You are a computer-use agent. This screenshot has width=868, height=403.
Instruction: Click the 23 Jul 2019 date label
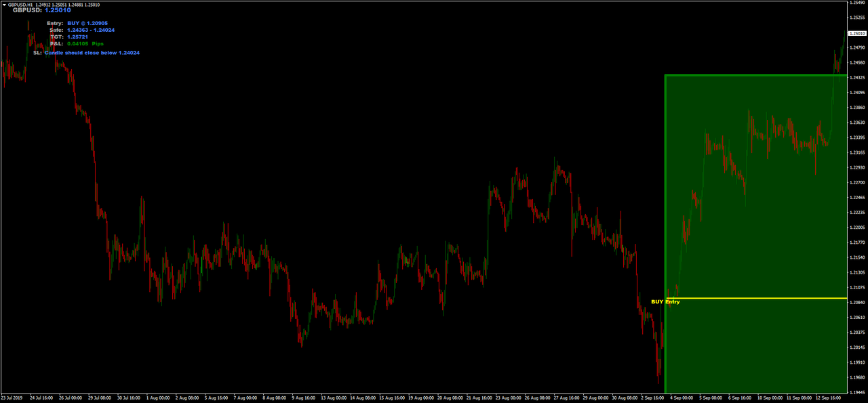[x=14, y=396]
